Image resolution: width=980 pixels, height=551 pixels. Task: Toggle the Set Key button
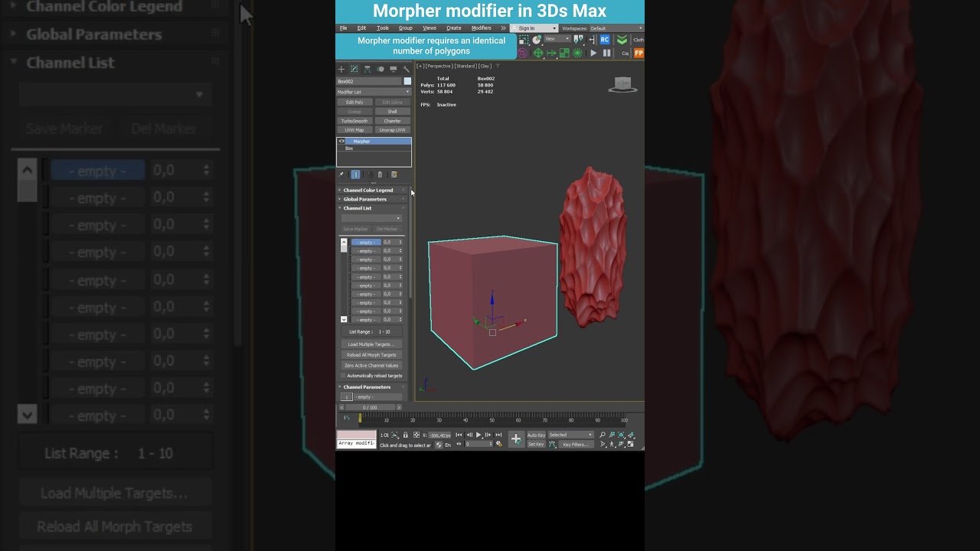[x=536, y=444]
